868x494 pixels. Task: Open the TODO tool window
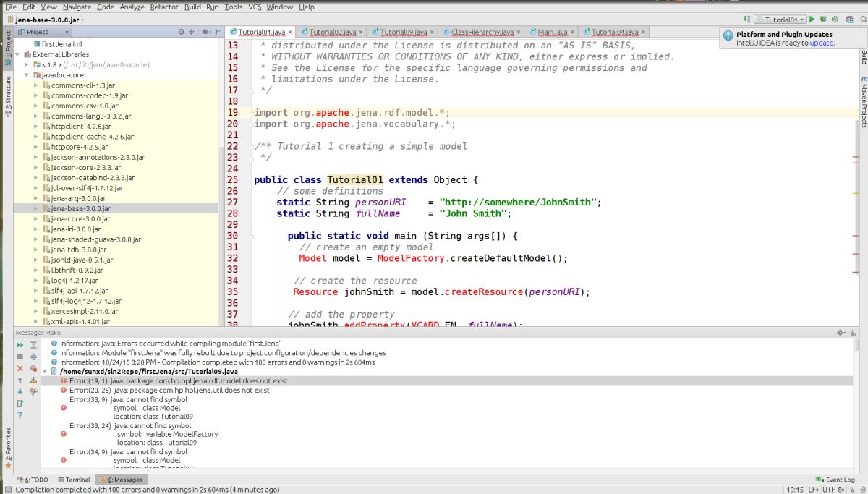32,480
